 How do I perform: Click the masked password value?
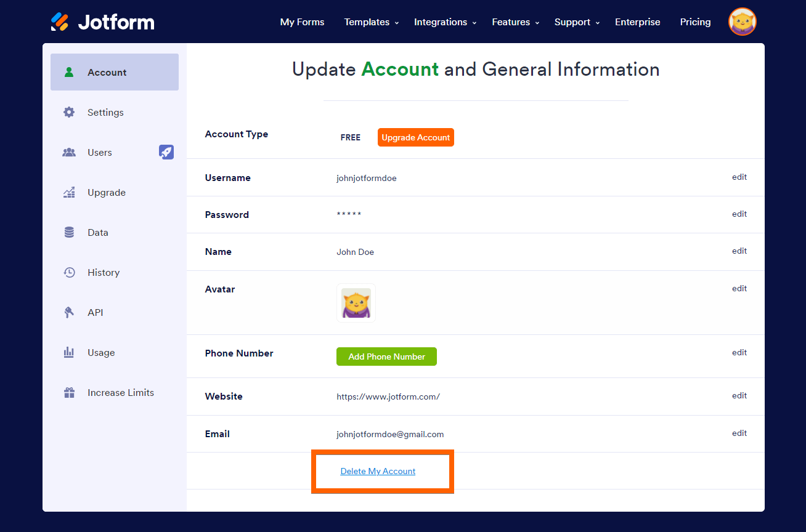coord(349,214)
